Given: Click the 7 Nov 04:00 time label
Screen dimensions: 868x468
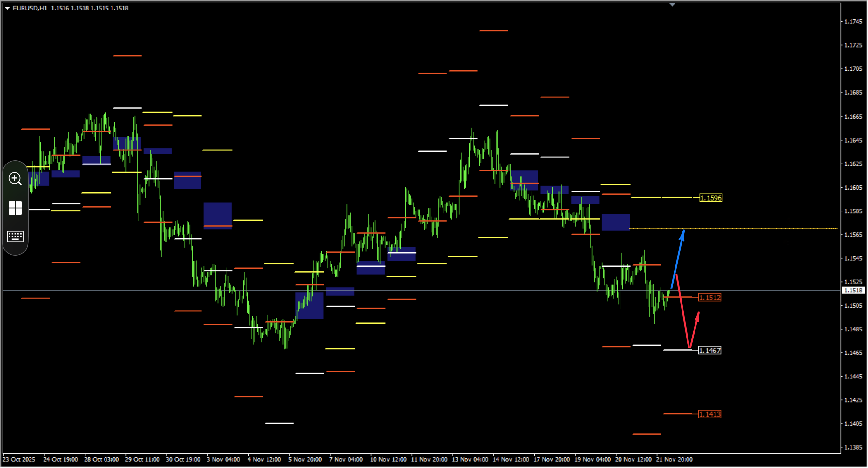Looking at the screenshot, I should [x=346, y=459].
